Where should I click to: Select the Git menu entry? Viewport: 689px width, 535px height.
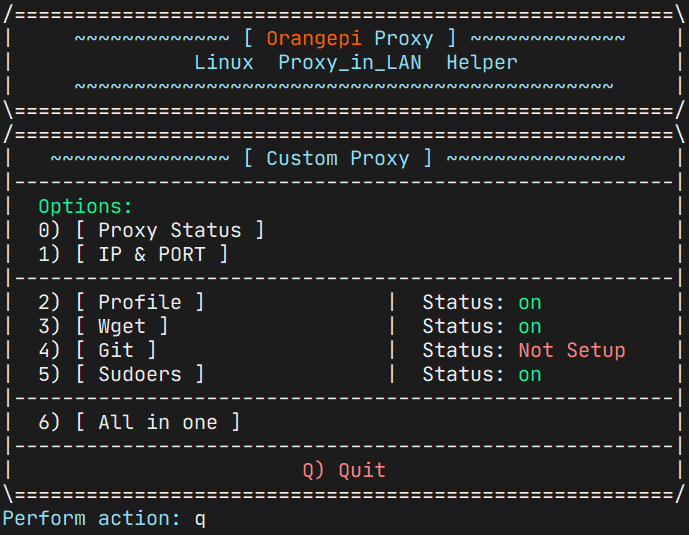click(97, 350)
